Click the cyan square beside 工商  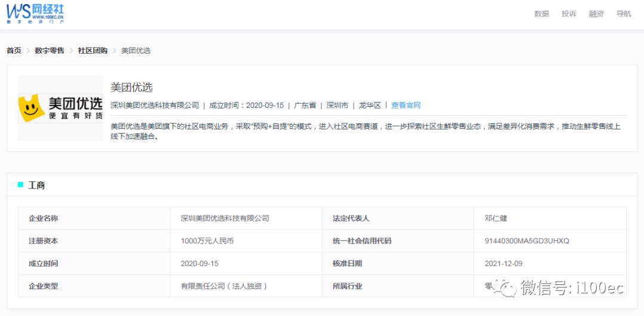20,185
